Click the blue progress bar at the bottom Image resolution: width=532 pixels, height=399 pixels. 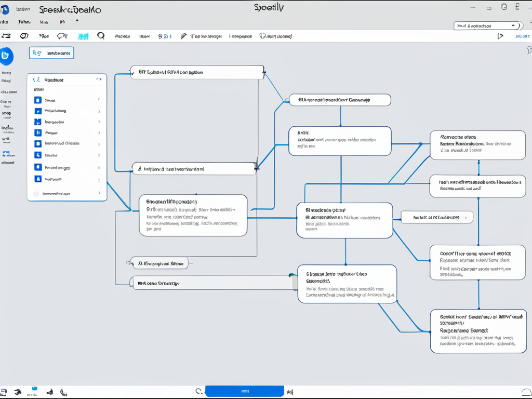click(244, 391)
